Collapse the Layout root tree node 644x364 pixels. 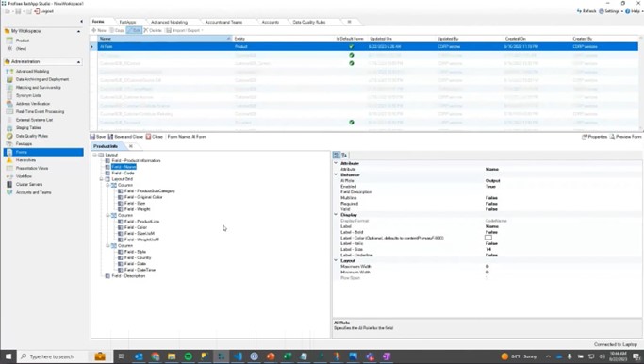[95, 155]
